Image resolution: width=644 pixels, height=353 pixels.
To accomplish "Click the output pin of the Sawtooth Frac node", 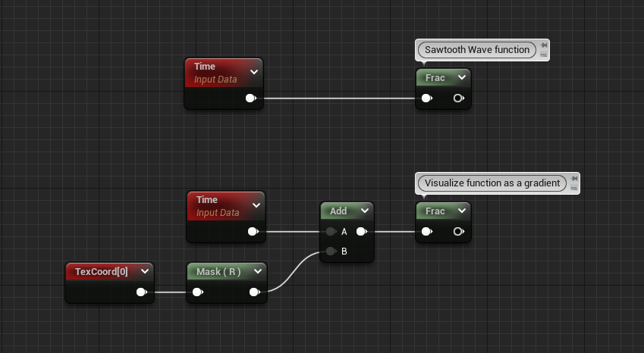I will pyautogui.click(x=458, y=98).
